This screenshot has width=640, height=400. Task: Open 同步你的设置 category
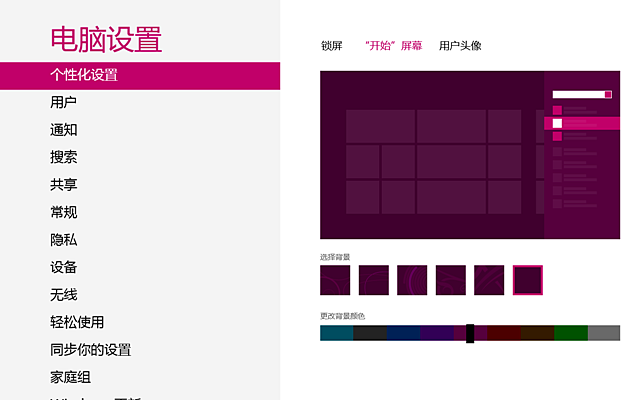coord(90,350)
